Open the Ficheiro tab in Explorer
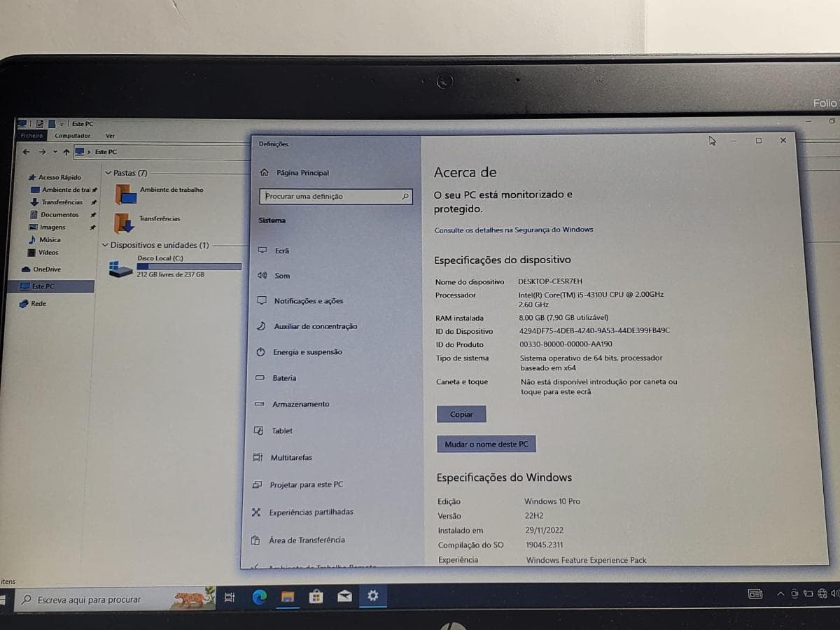The image size is (840, 630). tap(31, 136)
